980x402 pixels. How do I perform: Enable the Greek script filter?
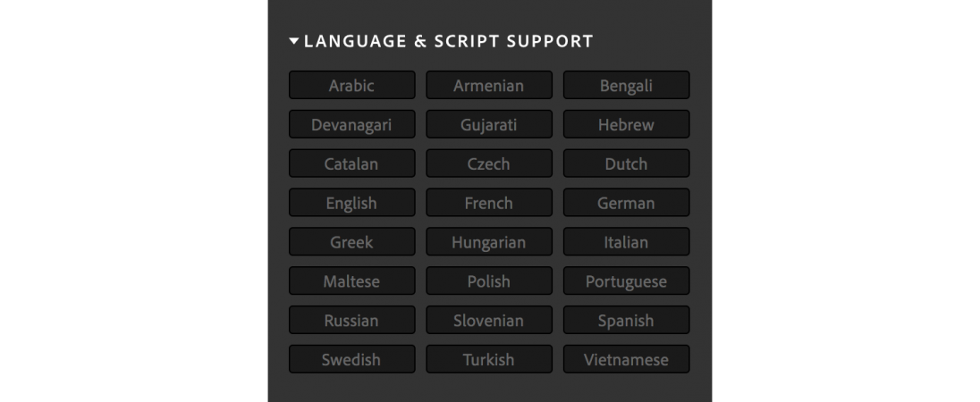tap(351, 243)
